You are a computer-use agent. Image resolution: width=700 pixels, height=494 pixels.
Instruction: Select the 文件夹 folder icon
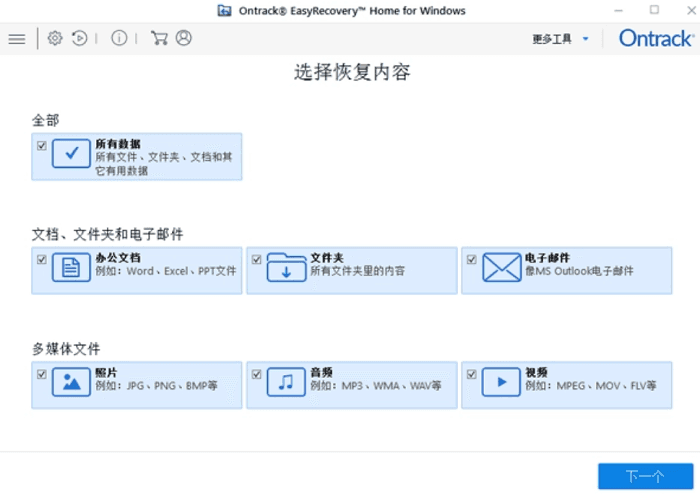286,267
